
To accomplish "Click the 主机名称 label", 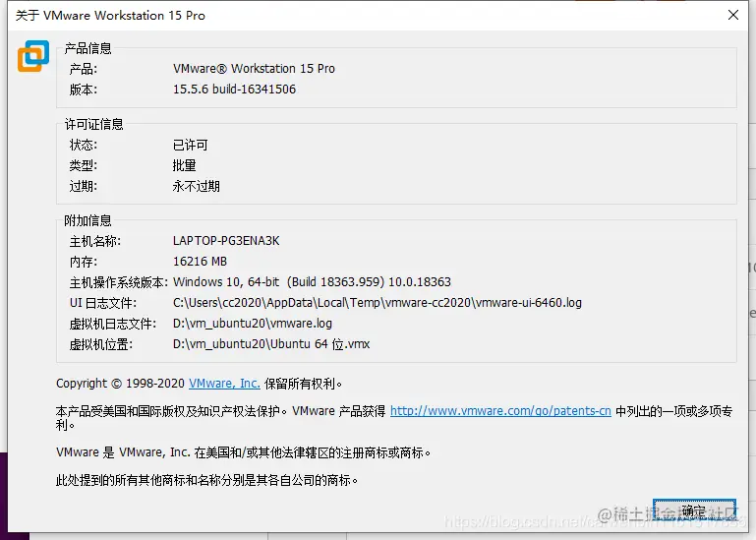I will click(95, 241).
